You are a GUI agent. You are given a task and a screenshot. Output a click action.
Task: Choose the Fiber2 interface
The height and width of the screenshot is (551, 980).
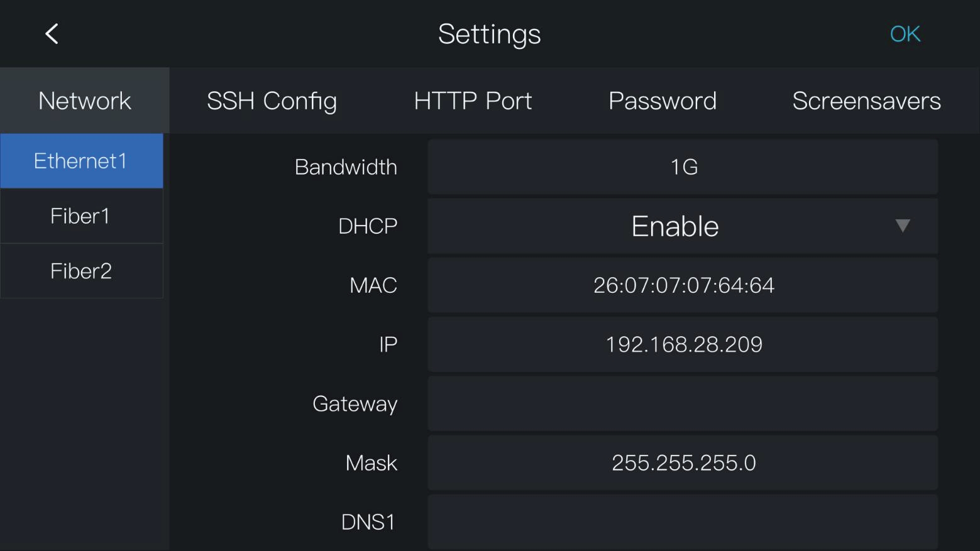pyautogui.click(x=82, y=271)
